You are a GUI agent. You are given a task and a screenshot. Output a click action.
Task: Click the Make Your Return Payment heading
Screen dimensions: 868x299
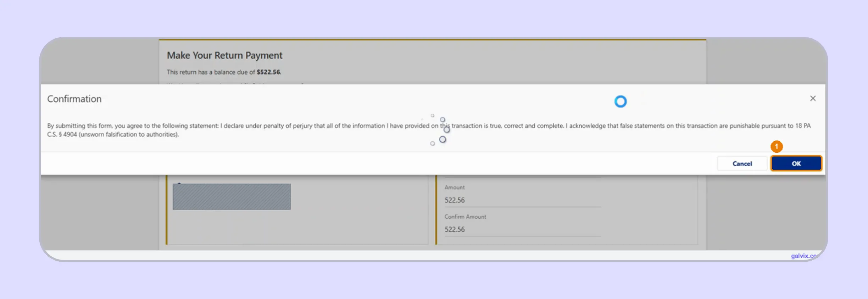pos(224,55)
